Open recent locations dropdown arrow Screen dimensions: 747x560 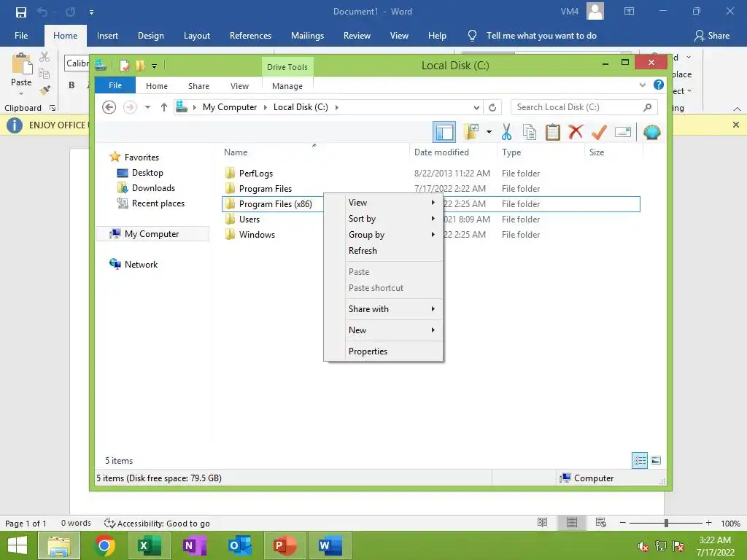tap(147, 107)
